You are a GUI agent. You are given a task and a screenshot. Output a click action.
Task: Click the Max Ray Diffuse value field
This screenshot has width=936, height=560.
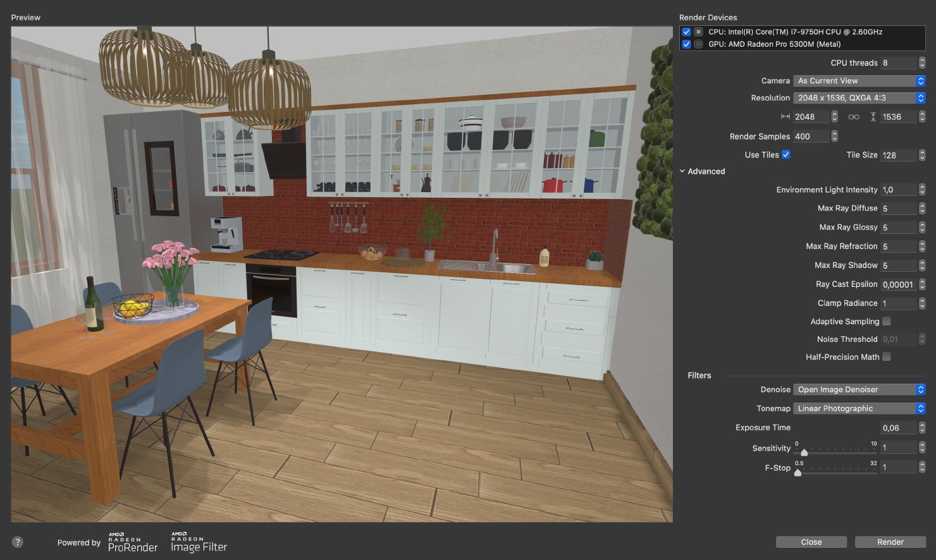[x=899, y=208]
